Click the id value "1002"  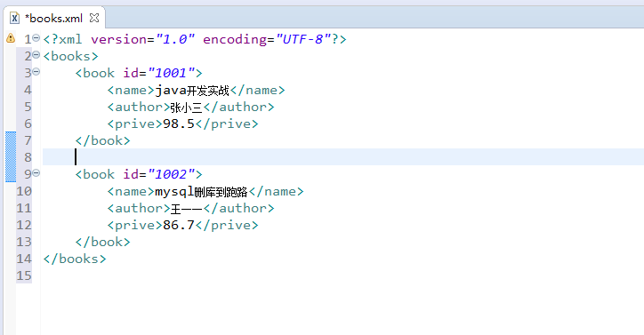pyautogui.click(x=171, y=174)
